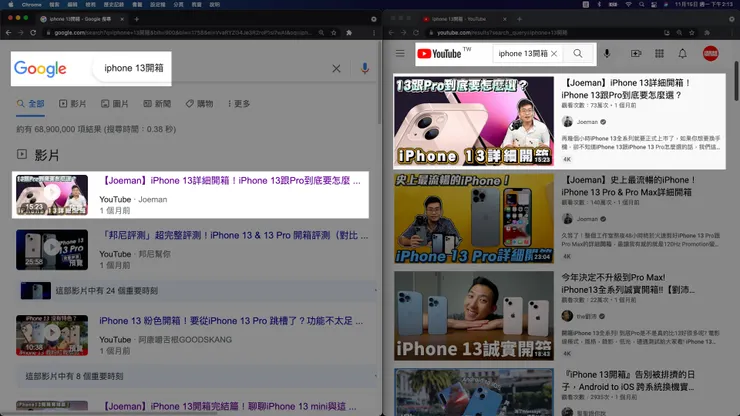Open Joeman iPhone 13開箱完結篇 result

[x=228, y=406]
